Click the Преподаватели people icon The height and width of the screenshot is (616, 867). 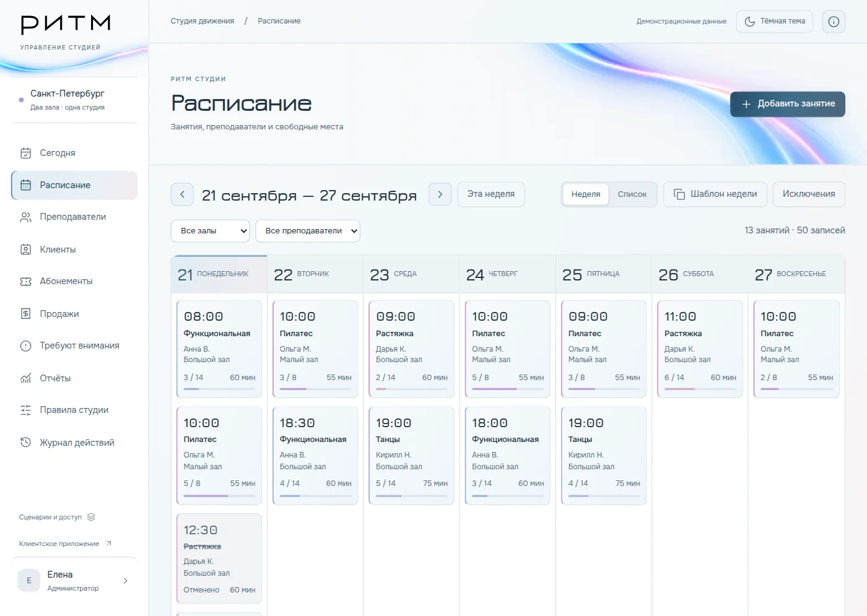tap(25, 217)
